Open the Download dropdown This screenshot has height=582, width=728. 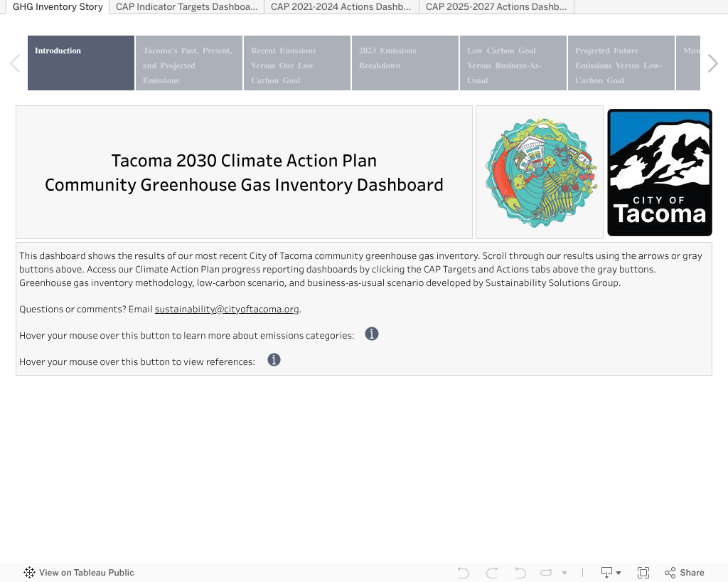(x=611, y=573)
